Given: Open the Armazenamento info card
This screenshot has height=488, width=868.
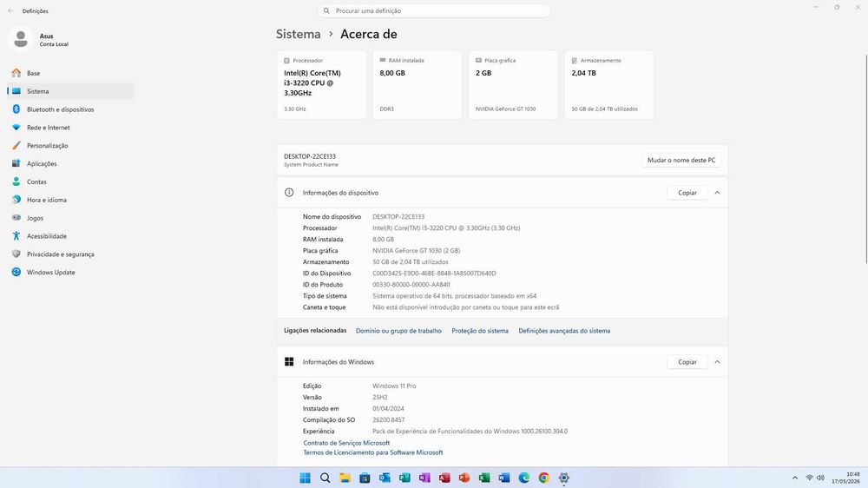Looking at the screenshot, I should click(x=609, y=85).
